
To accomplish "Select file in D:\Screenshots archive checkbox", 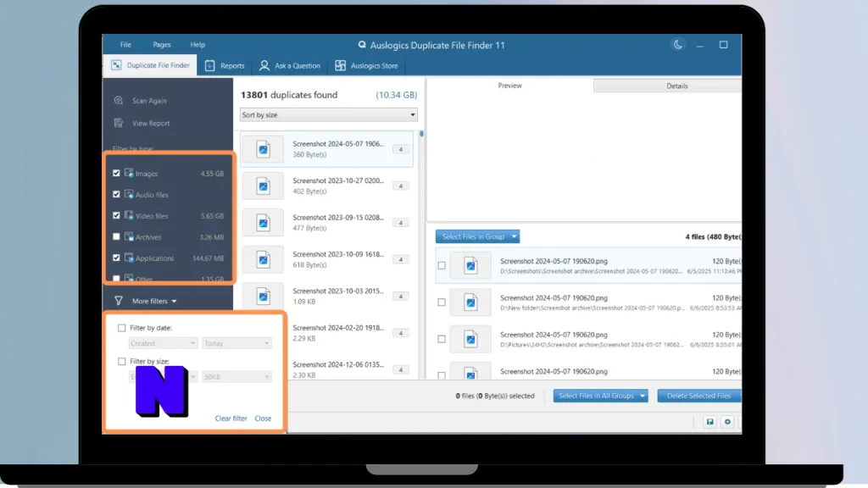I will [441, 265].
